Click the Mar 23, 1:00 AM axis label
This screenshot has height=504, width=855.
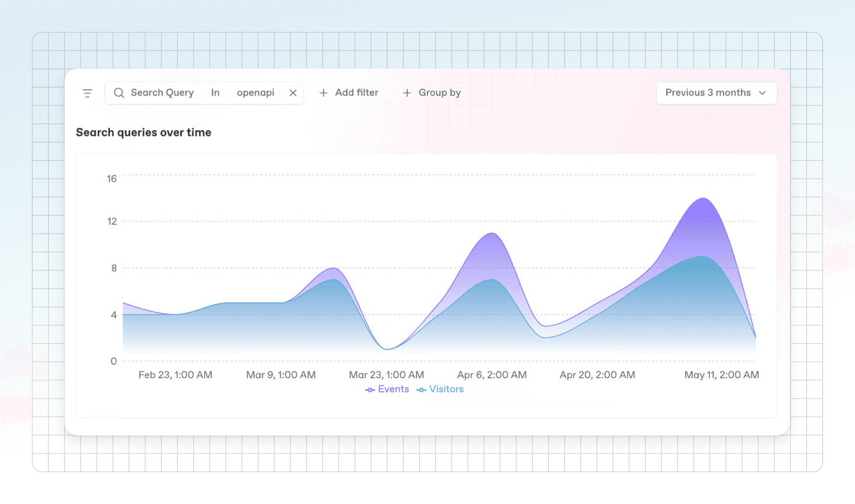(x=386, y=375)
